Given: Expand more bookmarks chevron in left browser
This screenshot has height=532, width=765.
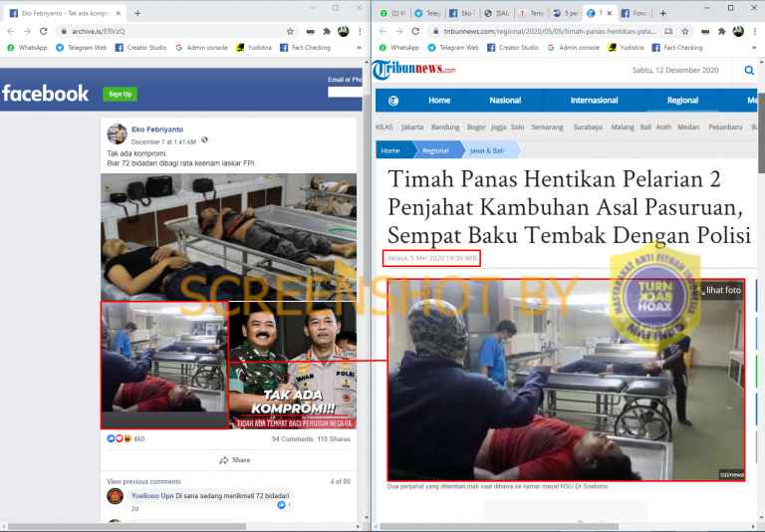Looking at the screenshot, I should coord(359,48).
